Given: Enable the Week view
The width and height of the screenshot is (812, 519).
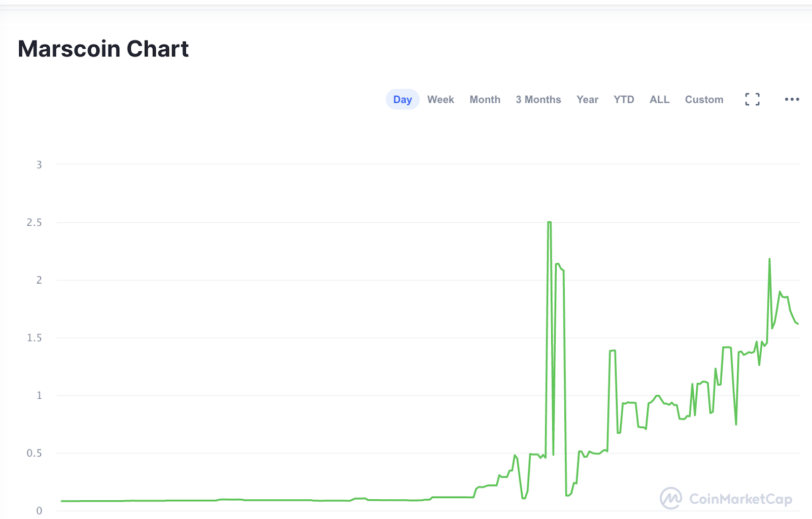Looking at the screenshot, I should point(441,99).
